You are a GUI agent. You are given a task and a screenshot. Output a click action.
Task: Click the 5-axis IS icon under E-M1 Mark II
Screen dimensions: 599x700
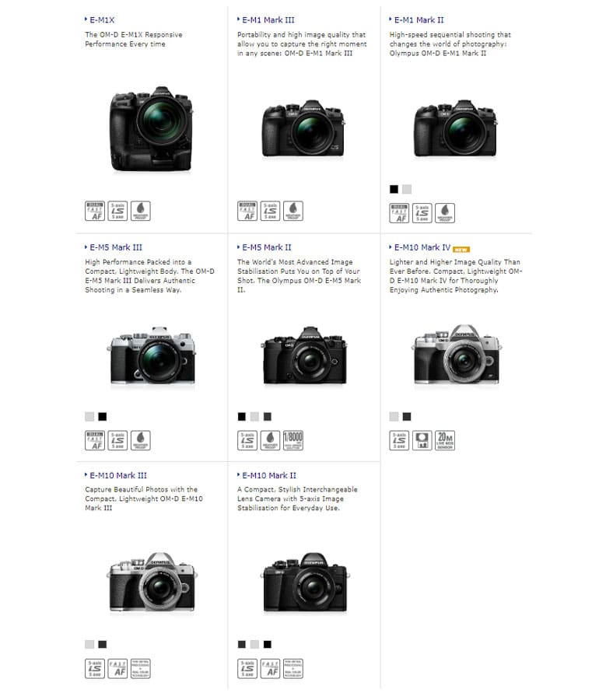(x=422, y=213)
